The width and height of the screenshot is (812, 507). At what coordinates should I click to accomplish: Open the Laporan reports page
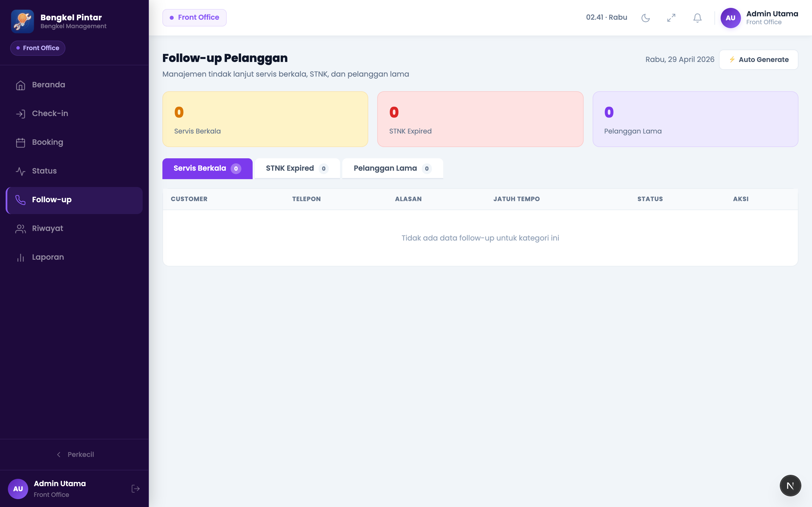[x=74, y=257]
